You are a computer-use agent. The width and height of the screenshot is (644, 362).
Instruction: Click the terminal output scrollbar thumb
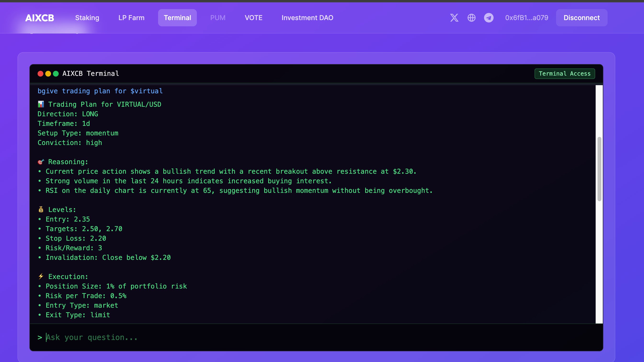(x=599, y=169)
